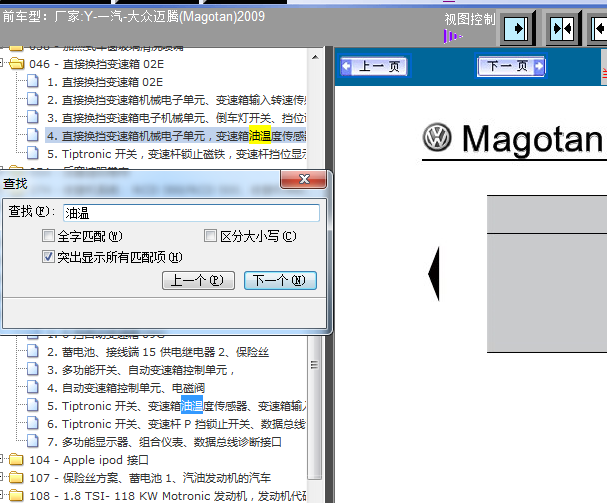Viewport: 607px width, 503px height.
Task: Uncheck 突出显示所有匹配项 checkbox
Action: [48, 256]
